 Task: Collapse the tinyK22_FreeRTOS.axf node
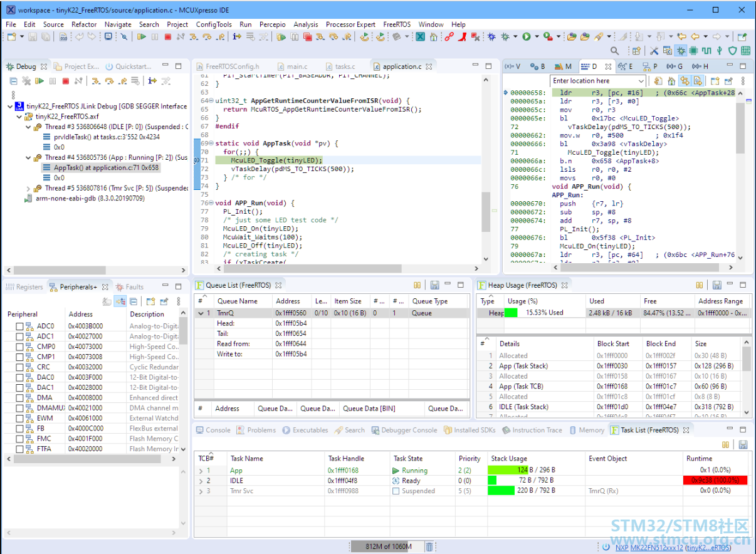(20, 117)
